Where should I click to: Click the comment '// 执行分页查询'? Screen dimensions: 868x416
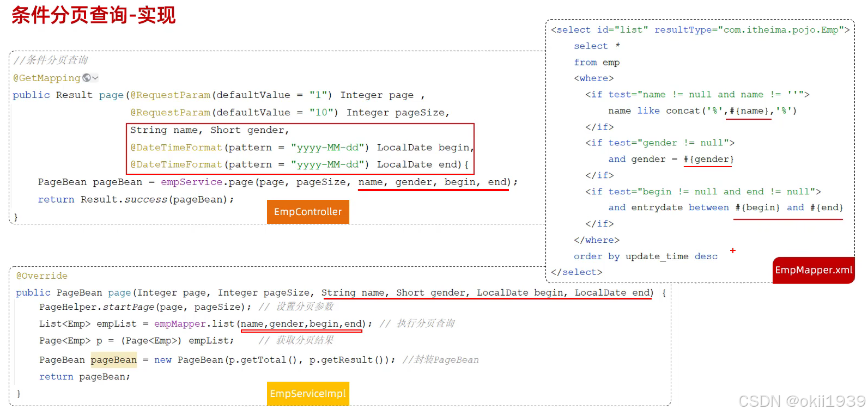coord(417,323)
